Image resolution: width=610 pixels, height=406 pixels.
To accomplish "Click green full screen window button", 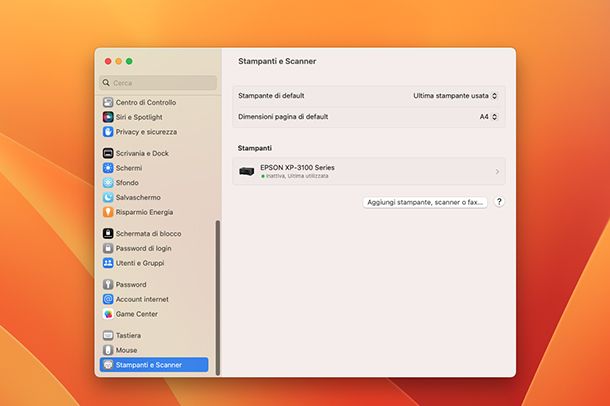I will click(x=129, y=61).
